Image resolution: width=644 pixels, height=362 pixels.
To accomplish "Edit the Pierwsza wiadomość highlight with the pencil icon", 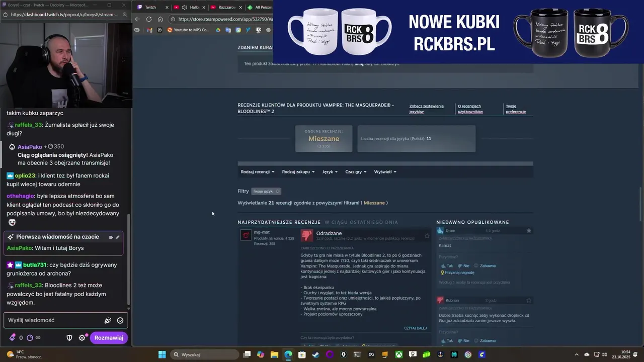I will 117,237.
